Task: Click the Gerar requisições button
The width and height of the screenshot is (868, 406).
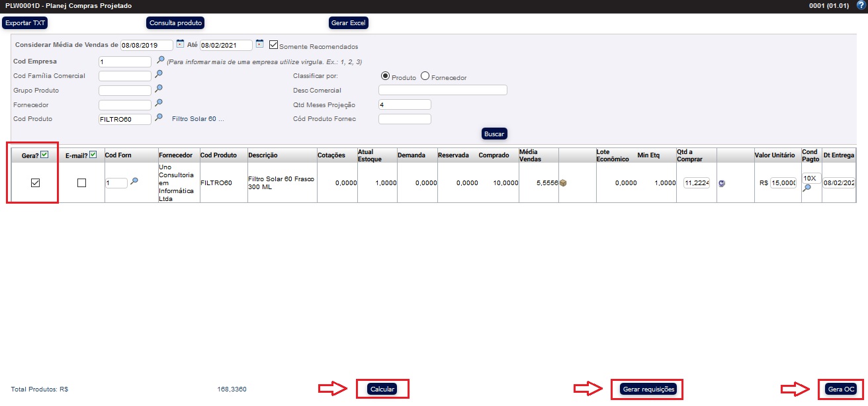Action: (x=646, y=389)
